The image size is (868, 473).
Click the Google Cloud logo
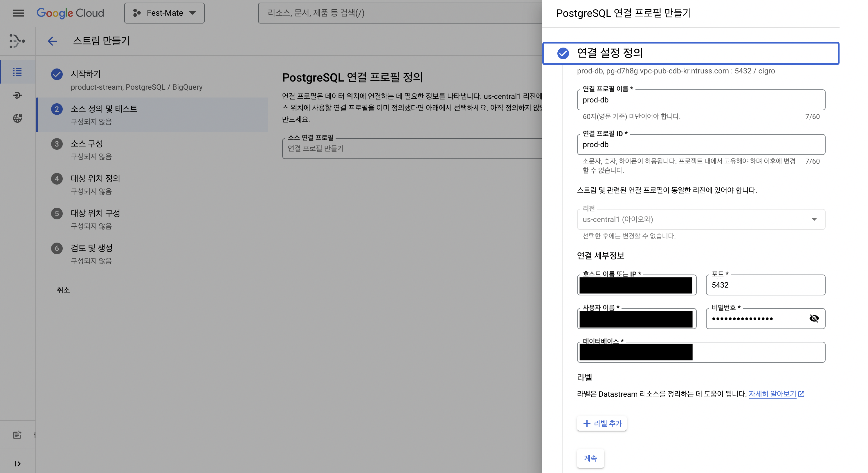coord(70,13)
